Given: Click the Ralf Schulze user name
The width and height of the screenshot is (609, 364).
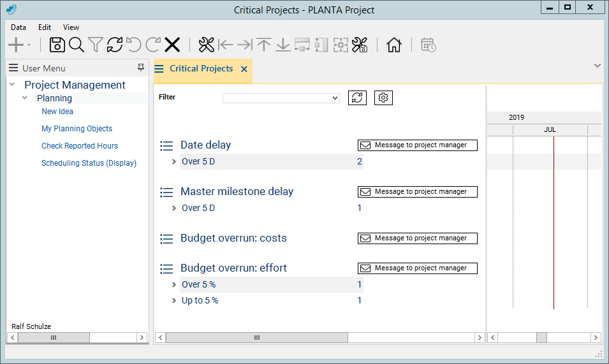Looking at the screenshot, I should tap(31, 326).
